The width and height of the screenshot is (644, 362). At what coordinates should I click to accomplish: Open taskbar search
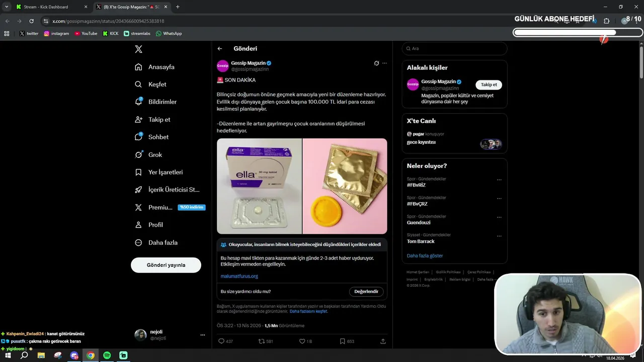24,355
